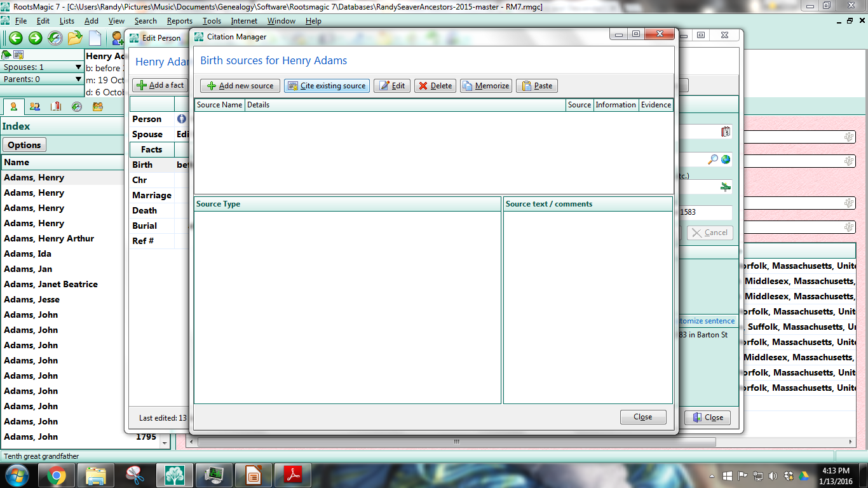Screen dimensions: 868x488
Task: Open the Search menu
Action: tap(146, 21)
